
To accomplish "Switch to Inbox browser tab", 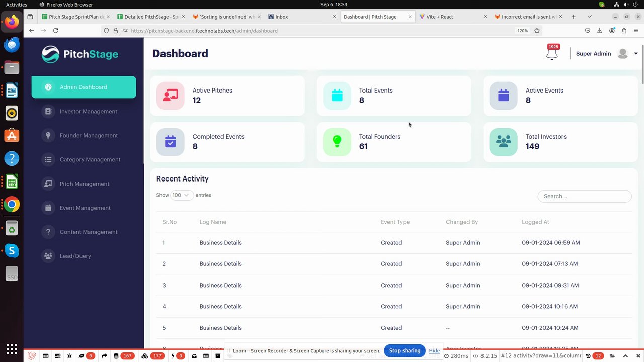I will (x=302, y=17).
